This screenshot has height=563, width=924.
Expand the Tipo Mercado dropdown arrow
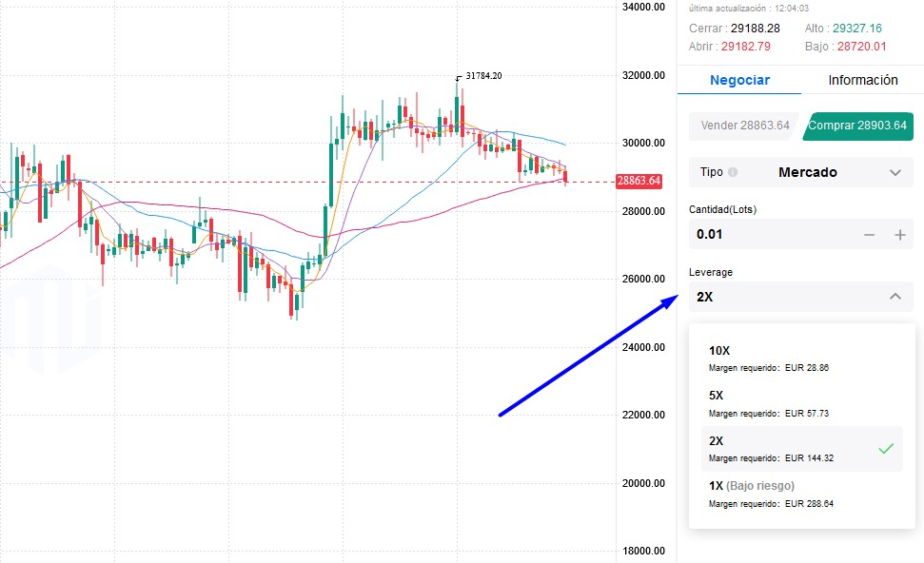click(895, 173)
